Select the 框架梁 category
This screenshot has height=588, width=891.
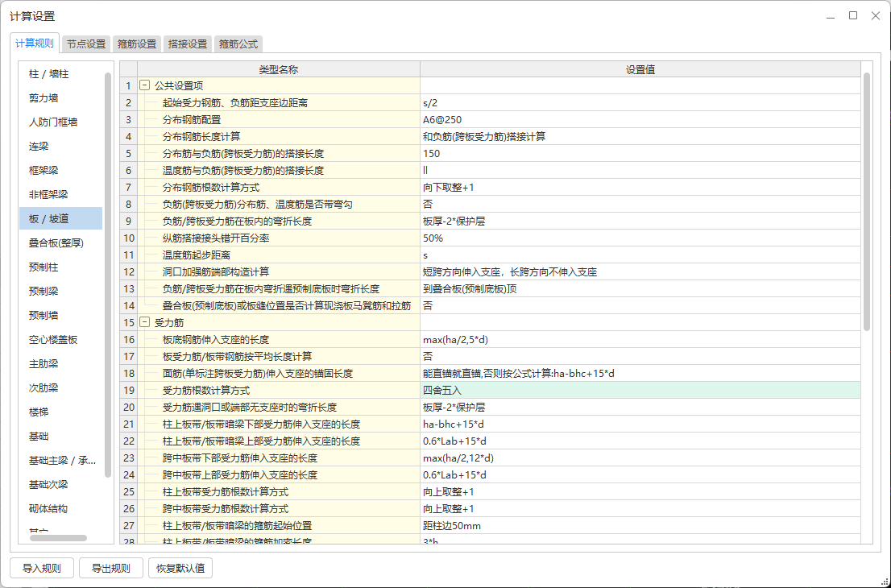click(x=60, y=171)
